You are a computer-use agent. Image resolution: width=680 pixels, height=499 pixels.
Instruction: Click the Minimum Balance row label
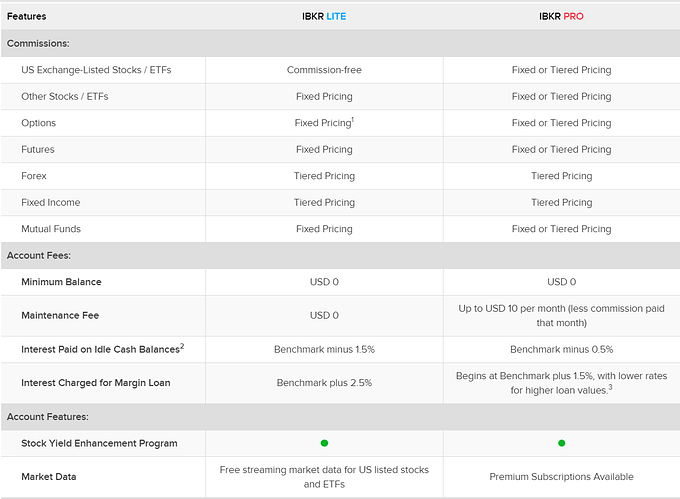tap(61, 282)
